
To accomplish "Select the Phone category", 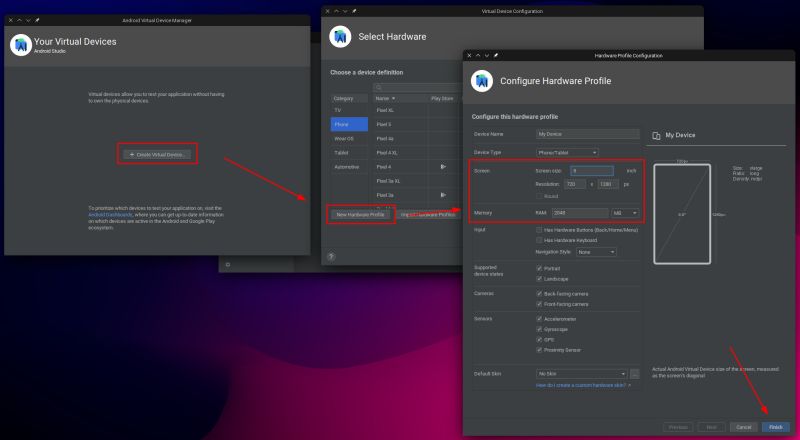I will pos(349,124).
